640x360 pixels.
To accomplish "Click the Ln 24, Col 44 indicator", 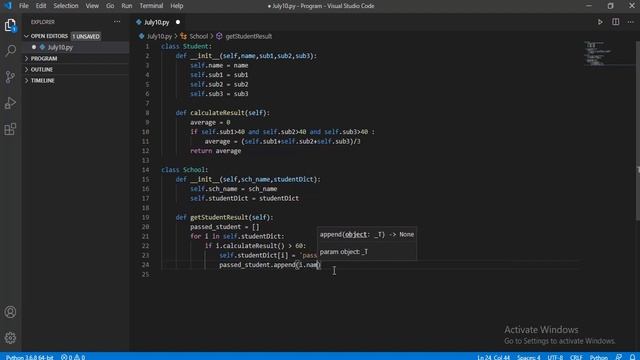I will pos(493,357).
